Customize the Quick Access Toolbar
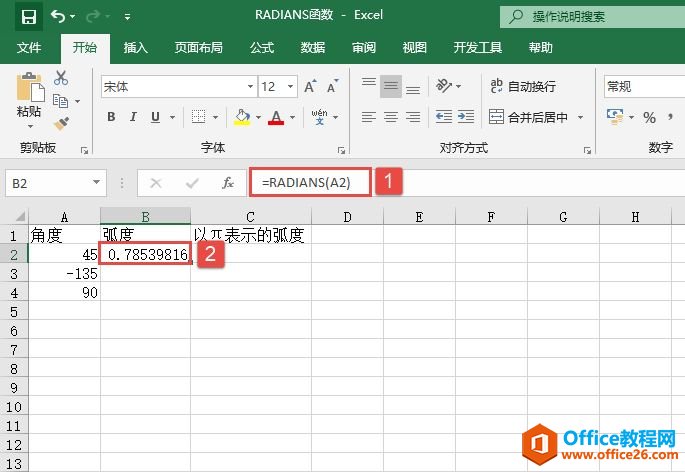 click(127, 17)
